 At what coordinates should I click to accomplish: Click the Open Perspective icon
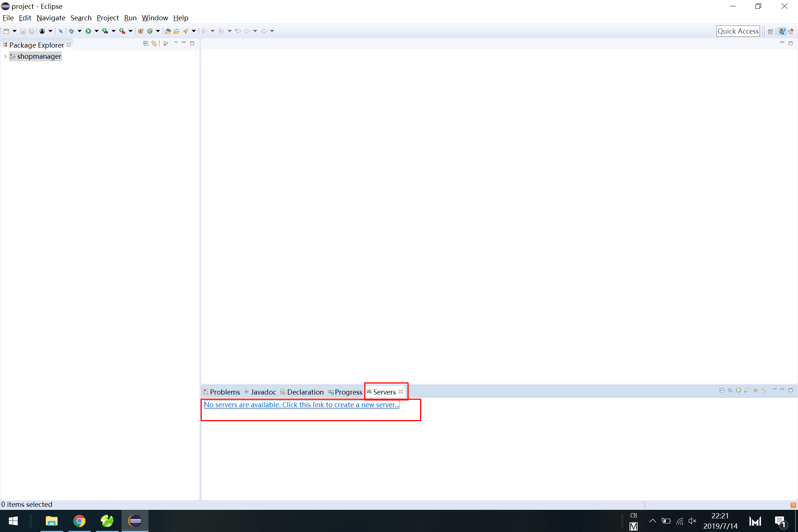click(770, 31)
